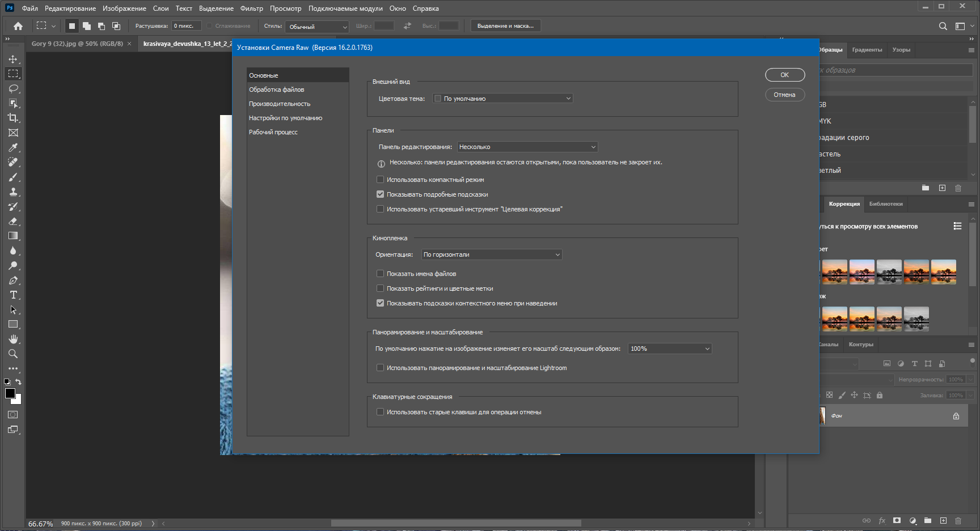The width and height of the screenshot is (980, 531).
Task: Enable панорамирование и масштабирование Lightroom checkbox
Action: (x=381, y=368)
